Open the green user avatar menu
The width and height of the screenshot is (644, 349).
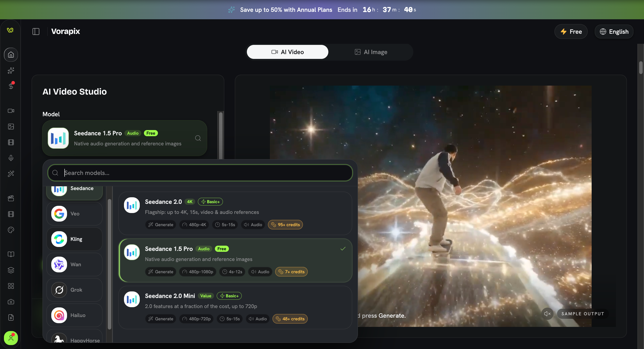11,338
